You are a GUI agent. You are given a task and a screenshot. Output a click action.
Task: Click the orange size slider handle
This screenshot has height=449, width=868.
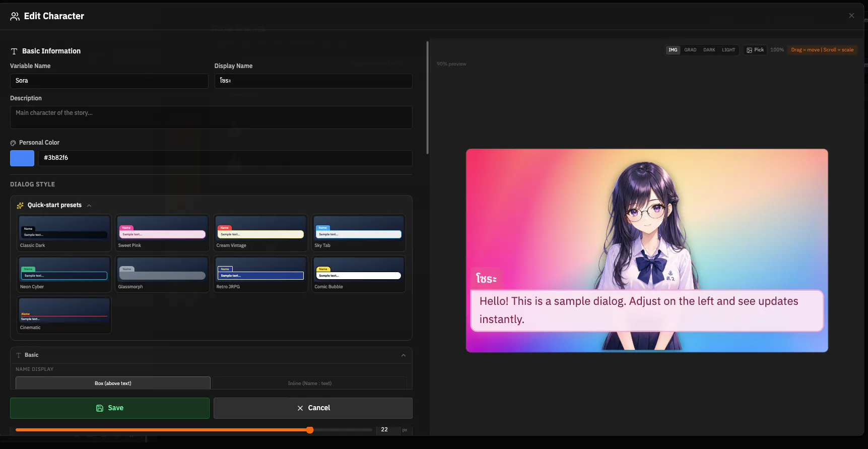[x=310, y=430]
